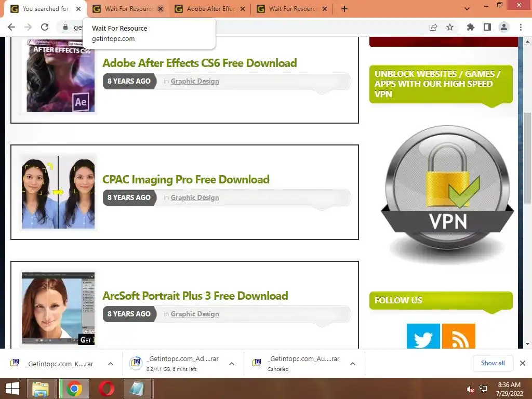Click the ArcSoft Portrait Plus thumbnail
The image size is (532, 399).
(58, 309)
